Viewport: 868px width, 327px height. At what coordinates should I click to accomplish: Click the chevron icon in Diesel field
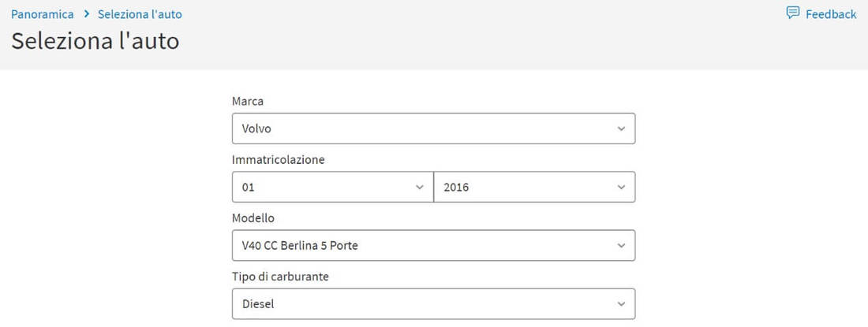tap(621, 304)
